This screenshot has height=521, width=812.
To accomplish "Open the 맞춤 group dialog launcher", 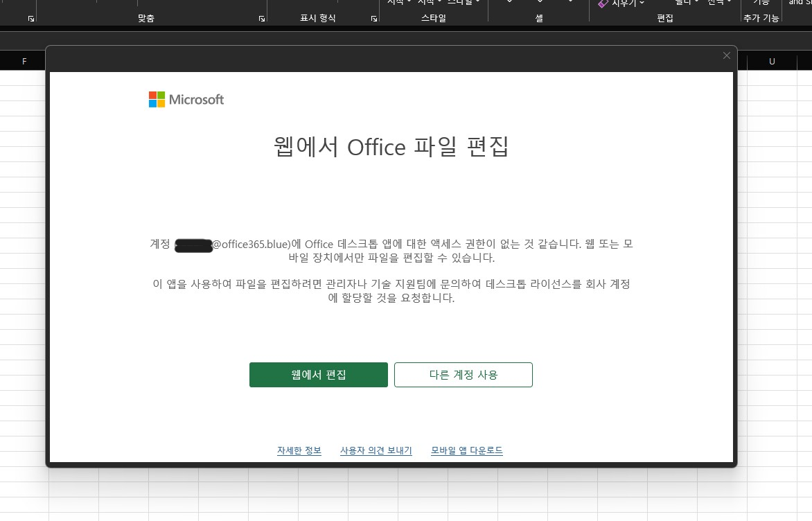I will click(261, 19).
